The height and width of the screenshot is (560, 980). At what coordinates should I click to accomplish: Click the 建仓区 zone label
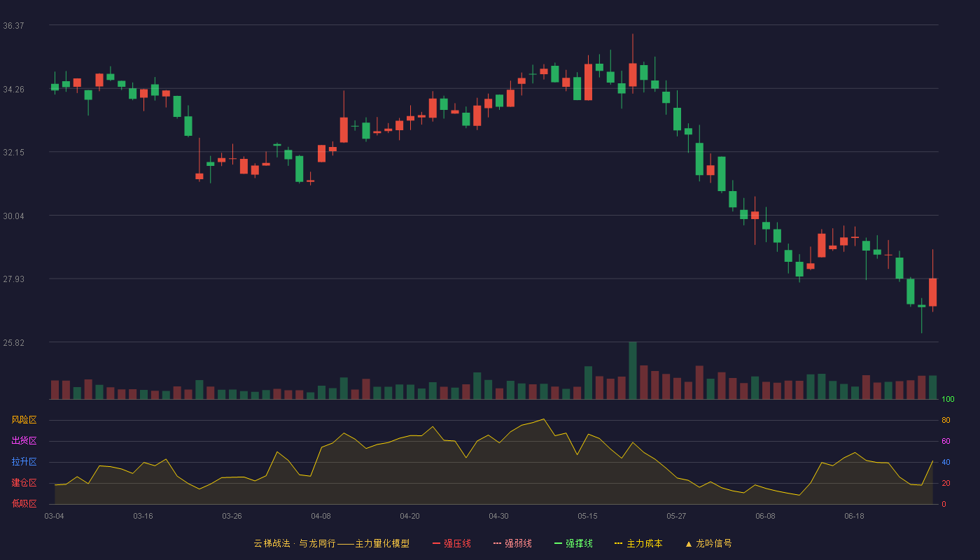[x=24, y=483]
